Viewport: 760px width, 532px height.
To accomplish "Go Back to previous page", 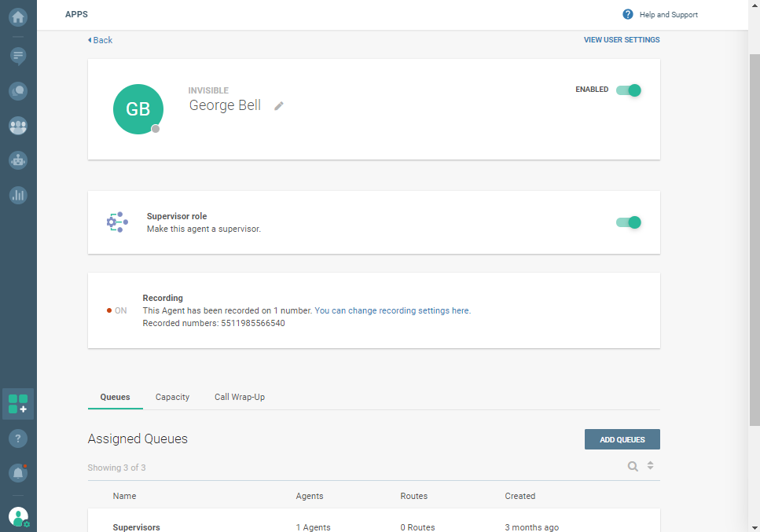I will 100,40.
